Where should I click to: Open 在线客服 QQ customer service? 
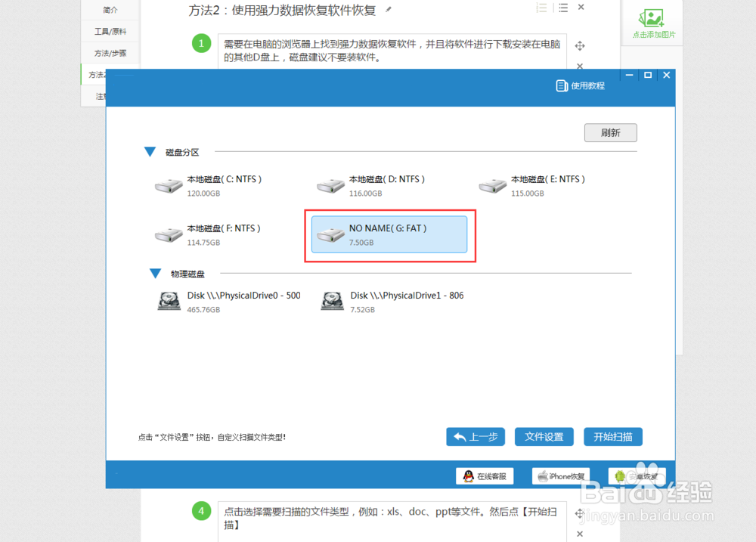click(485, 475)
